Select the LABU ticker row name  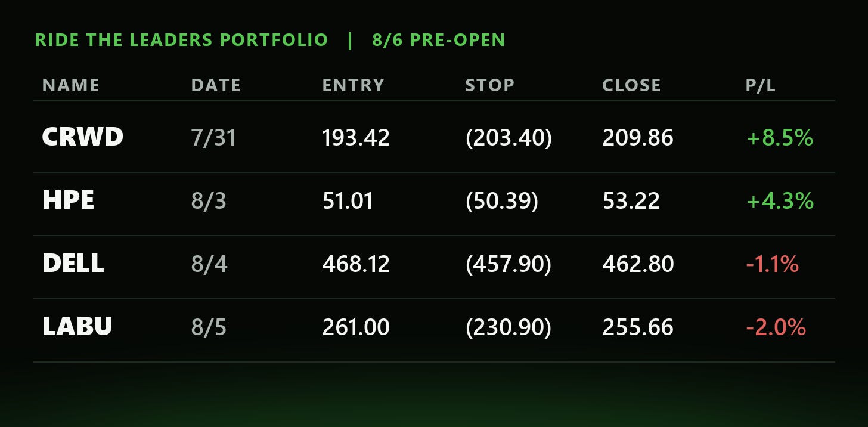coord(77,326)
